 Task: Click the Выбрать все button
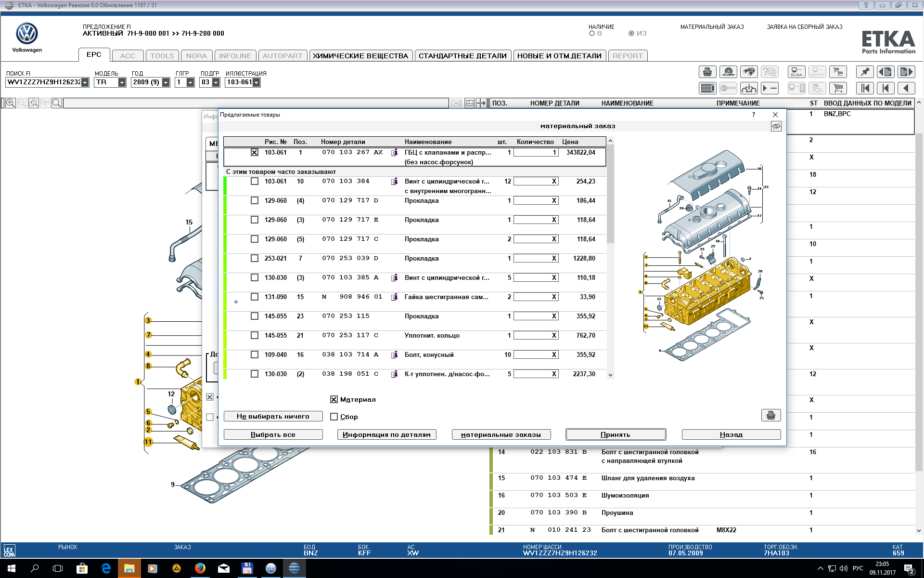[273, 434]
